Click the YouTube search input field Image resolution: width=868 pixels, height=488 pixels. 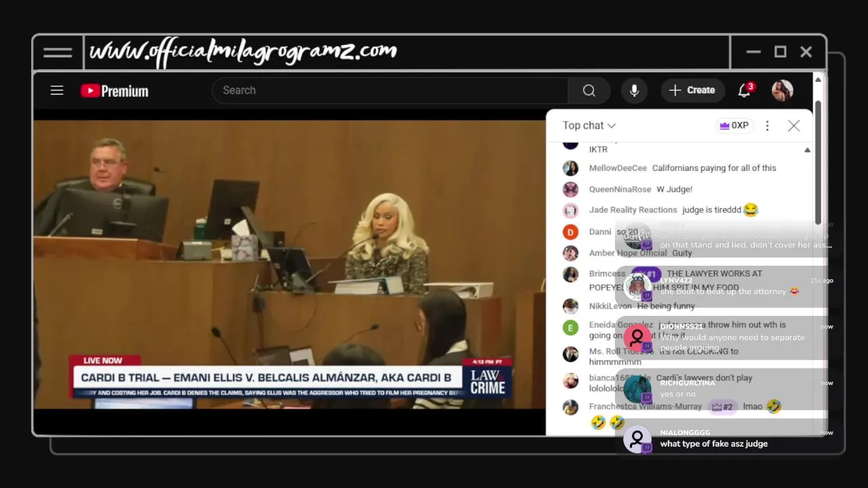coord(390,90)
